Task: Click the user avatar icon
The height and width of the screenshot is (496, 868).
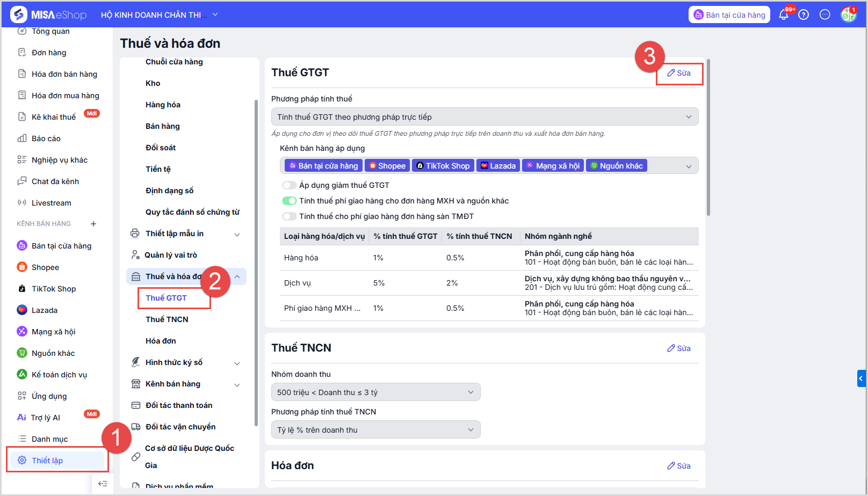Action: [x=848, y=15]
